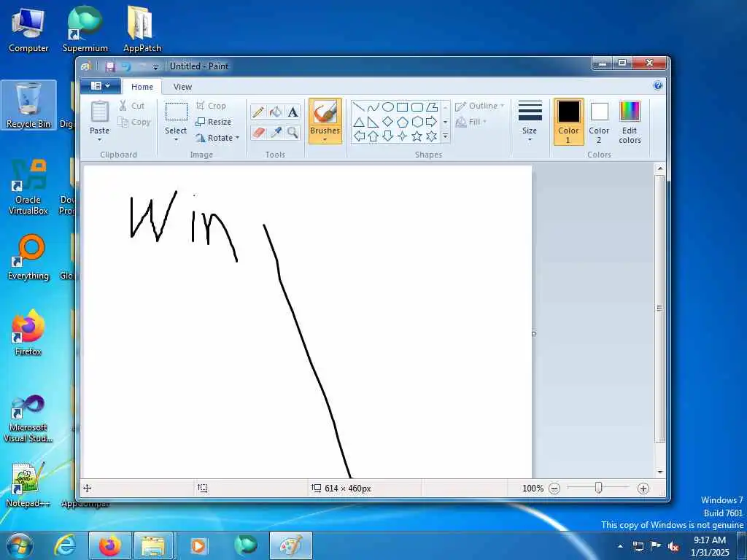The height and width of the screenshot is (560, 747).
Task: Select the Fill with color bucket tool
Action: (x=275, y=112)
